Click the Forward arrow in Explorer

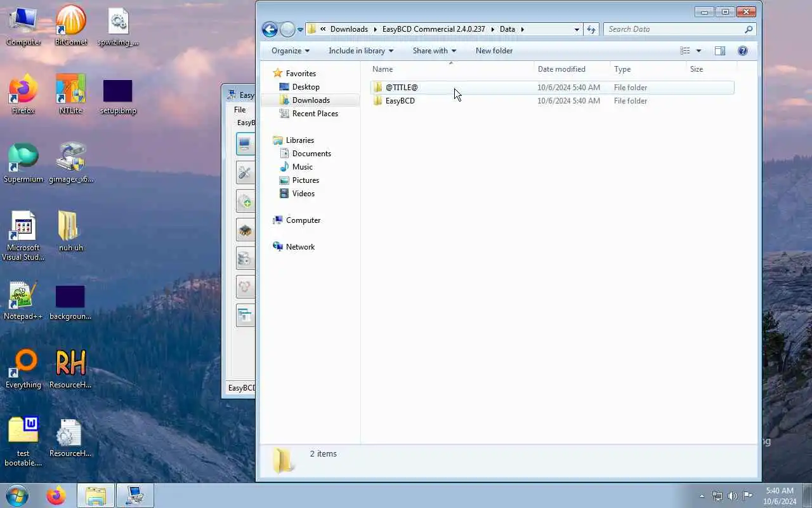287,29
